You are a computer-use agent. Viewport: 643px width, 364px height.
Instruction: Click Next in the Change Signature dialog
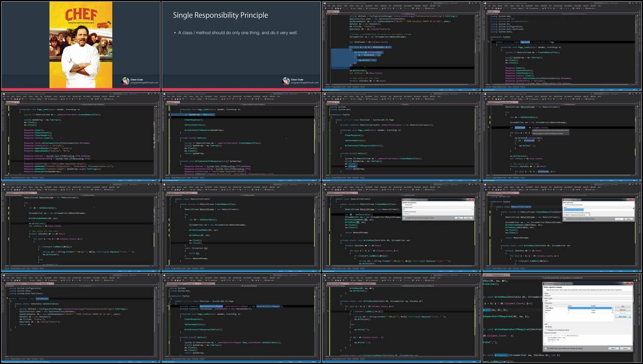pyautogui.click(x=613, y=348)
